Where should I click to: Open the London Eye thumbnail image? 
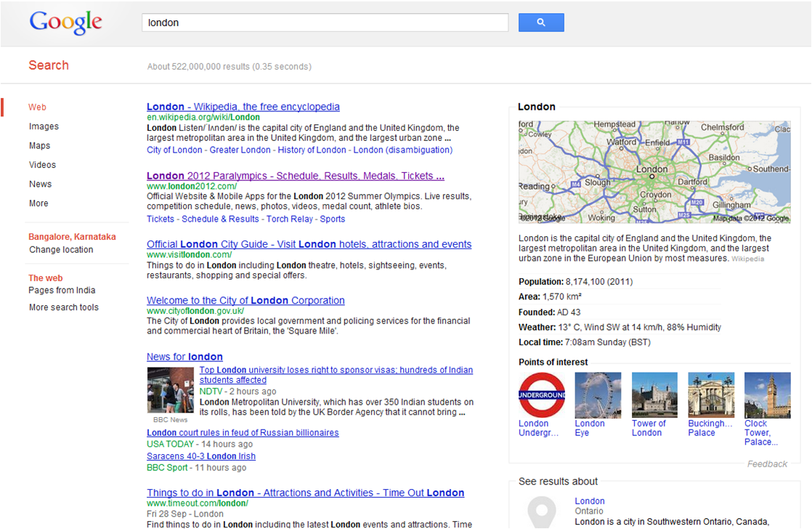[x=598, y=395]
